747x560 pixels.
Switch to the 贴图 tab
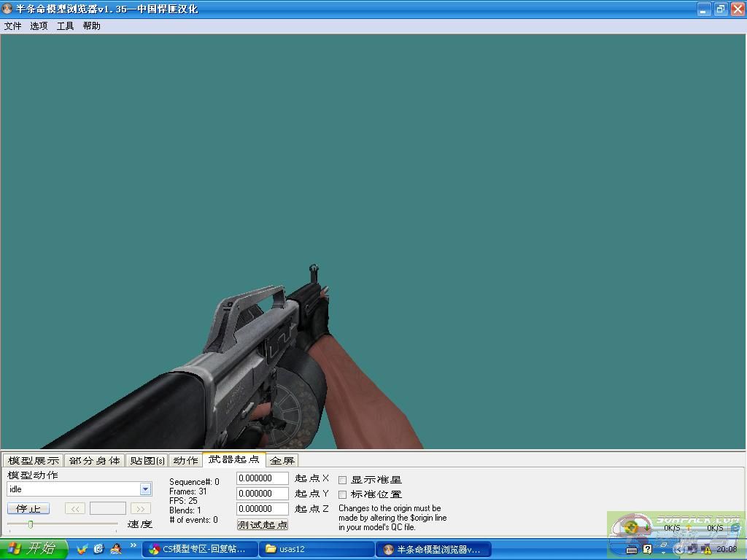point(147,460)
